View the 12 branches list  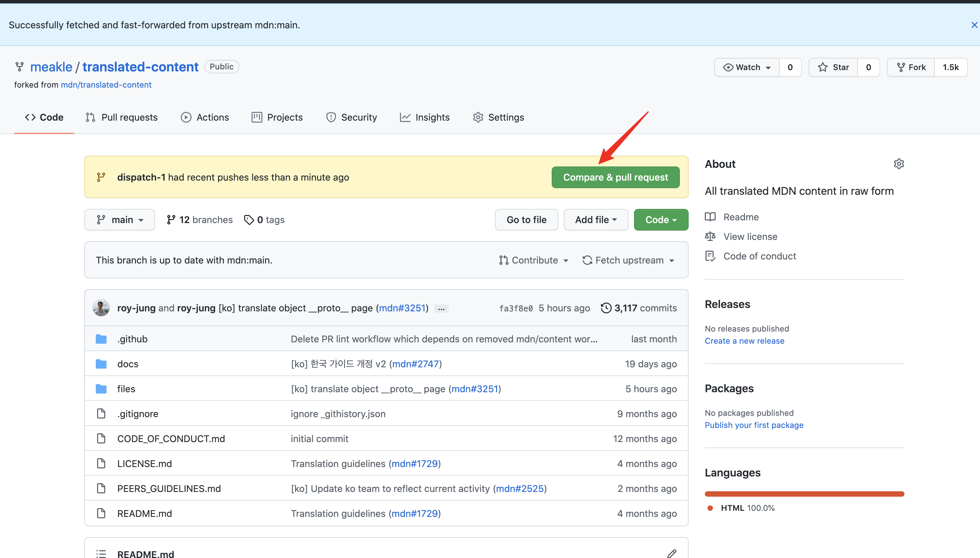[199, 220]
